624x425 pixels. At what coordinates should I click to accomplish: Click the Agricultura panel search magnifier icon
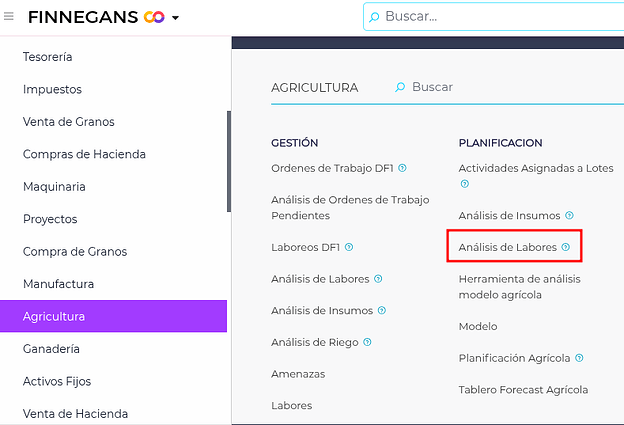tap(400, 88)
